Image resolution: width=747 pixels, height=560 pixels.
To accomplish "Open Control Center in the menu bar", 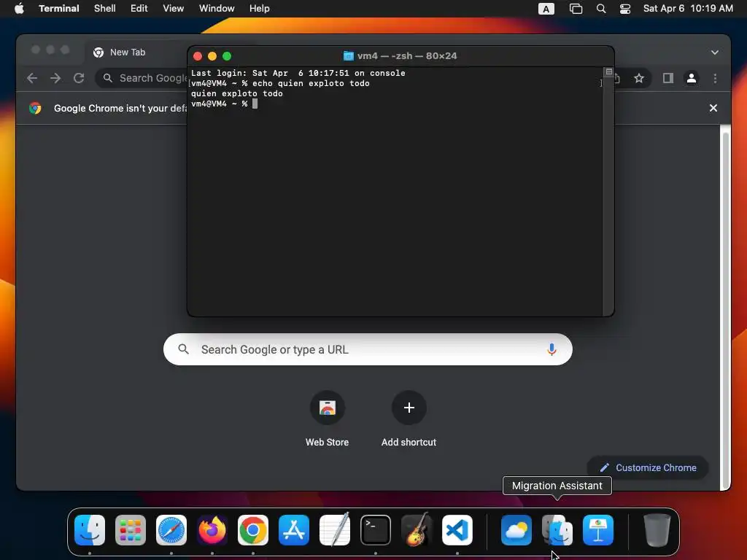I will [x=625, y=9].
